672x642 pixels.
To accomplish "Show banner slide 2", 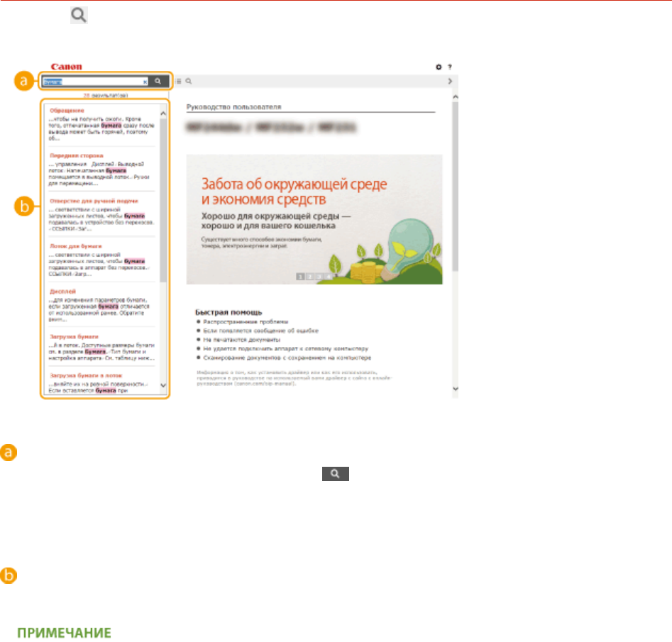I will [x=310, y=277].
